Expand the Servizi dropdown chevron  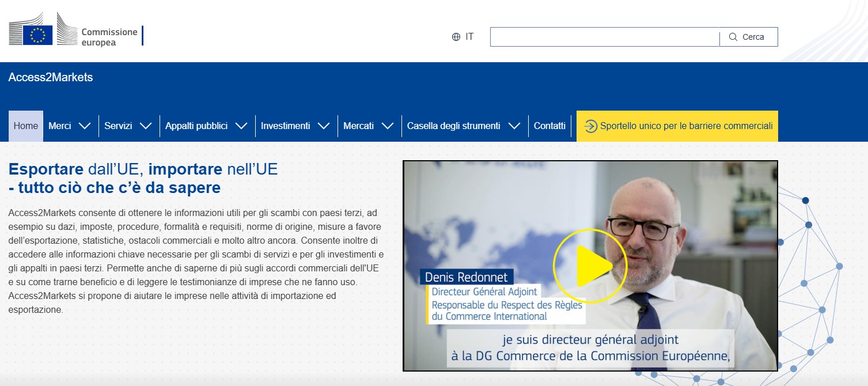[x=146, y=126]
